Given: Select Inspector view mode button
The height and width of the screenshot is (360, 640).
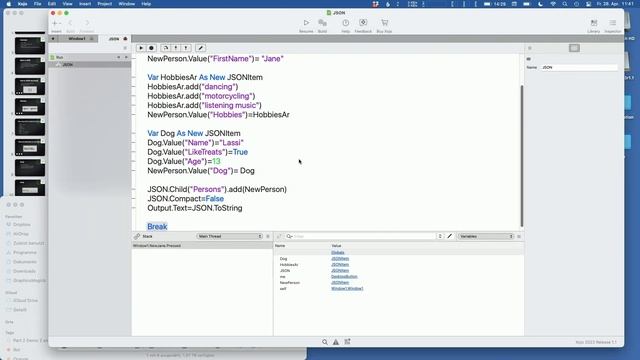Looking at the screenshot, I should 574,48.
